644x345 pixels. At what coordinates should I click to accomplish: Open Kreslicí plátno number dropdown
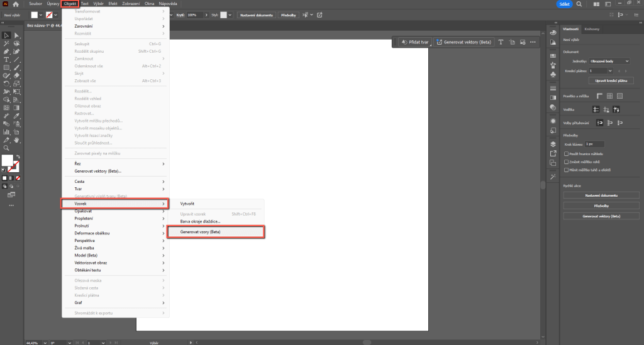pyautogui.click(x=610, y=71)
